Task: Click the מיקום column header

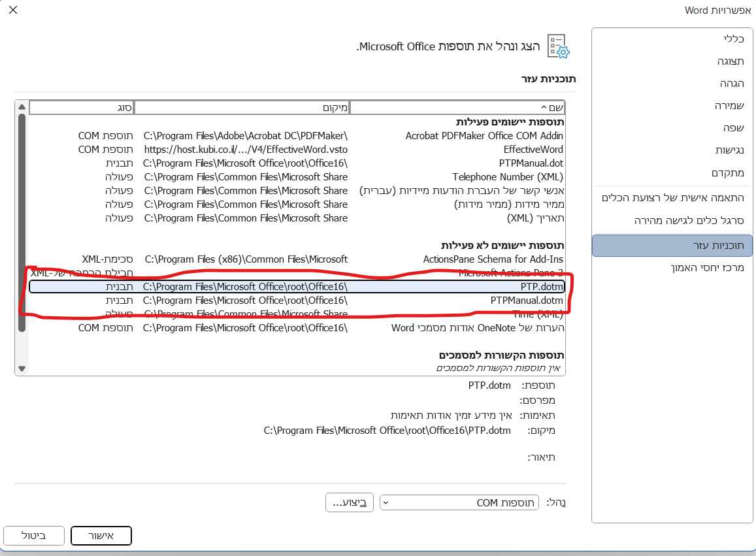Action: point(242,108)
